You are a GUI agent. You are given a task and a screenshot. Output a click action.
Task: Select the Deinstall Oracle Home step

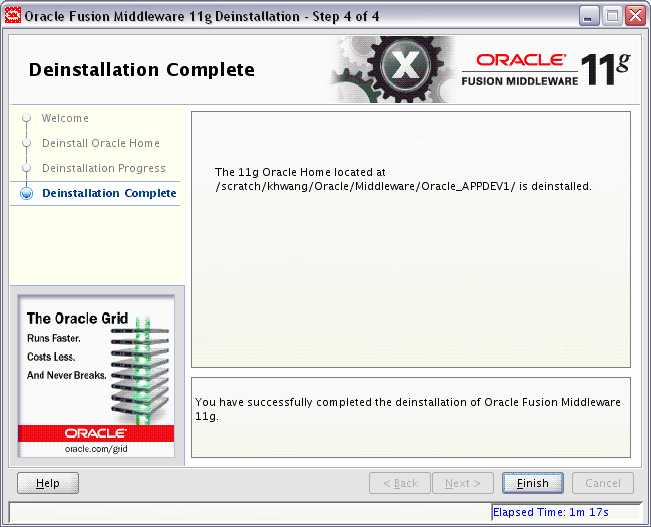[x=101, y=143]
